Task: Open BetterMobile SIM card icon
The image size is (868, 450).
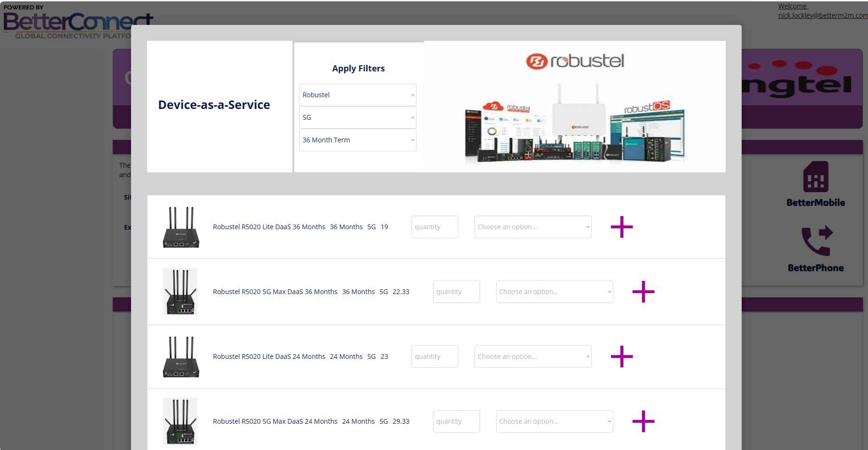Action: tap(816, 177)
